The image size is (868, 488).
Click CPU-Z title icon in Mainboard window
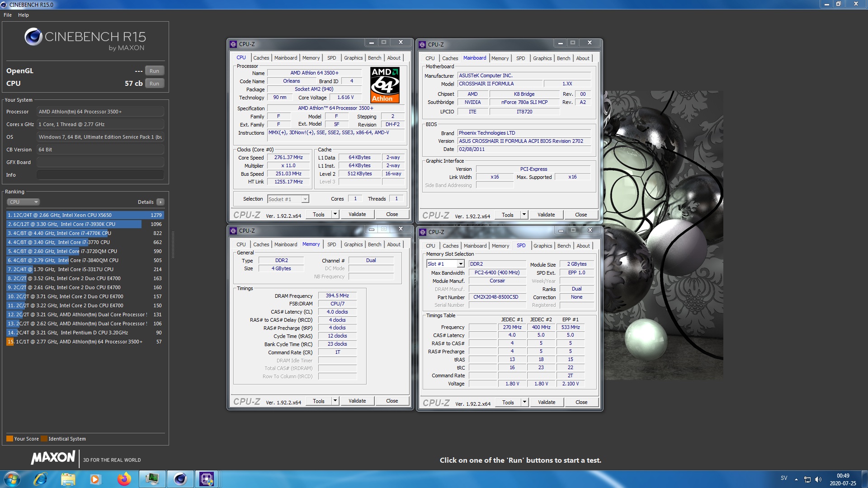click(422, 44)
